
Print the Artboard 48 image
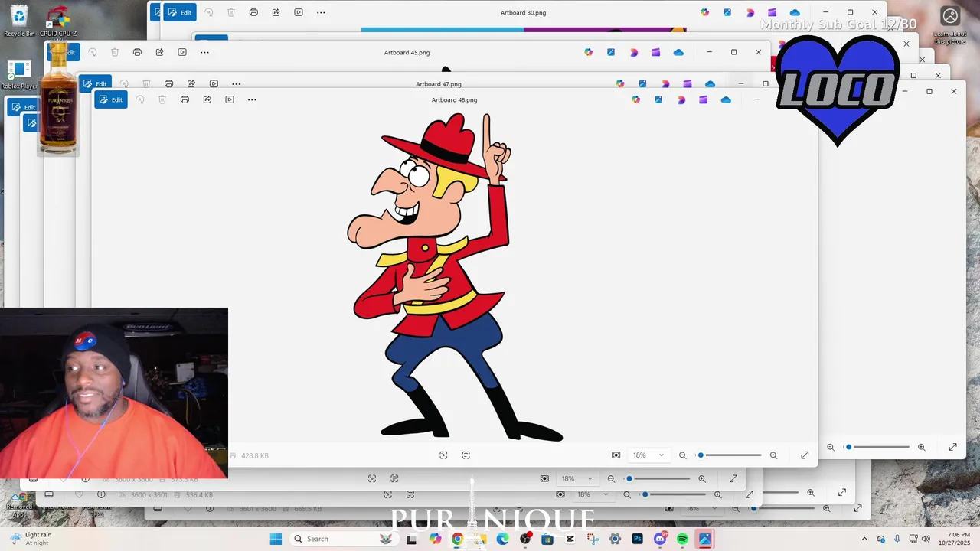[185, 99]
